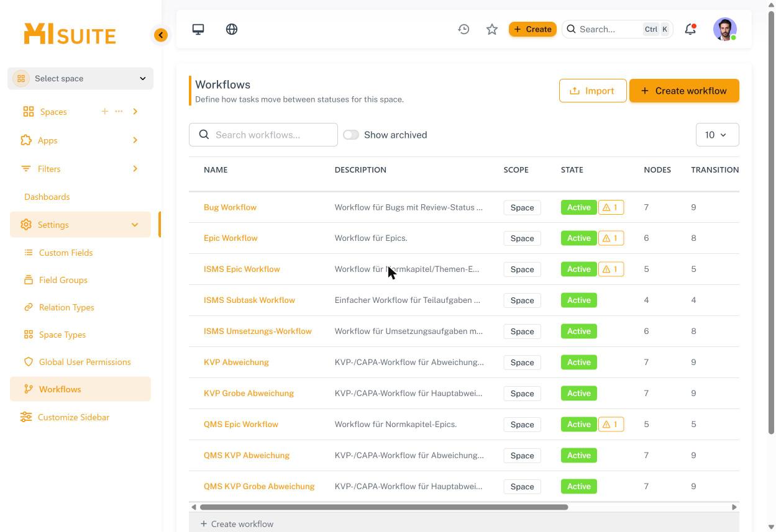Click the Filters funnel icon in sidebar
This screenshot has height=532, width=776.
click(x=26, y=169)
